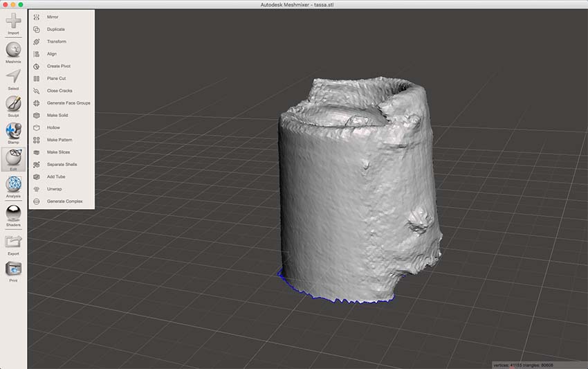Choose Add Tube menu entry

pyautogui.click(x=56, y=177)
